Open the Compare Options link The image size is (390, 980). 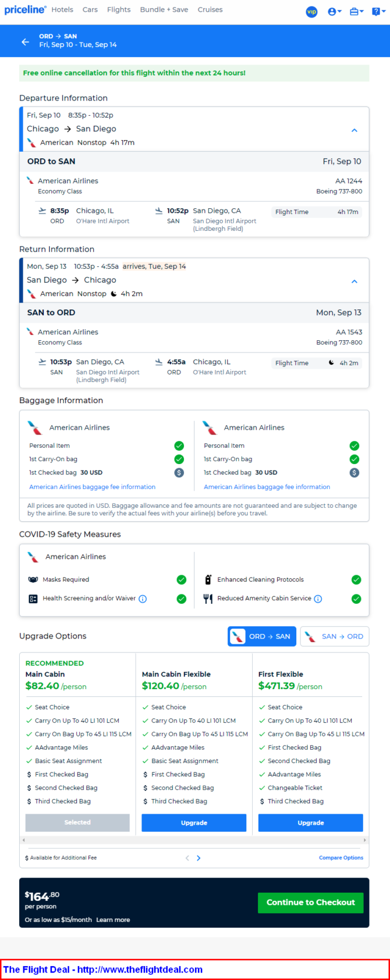coord(341,858)
